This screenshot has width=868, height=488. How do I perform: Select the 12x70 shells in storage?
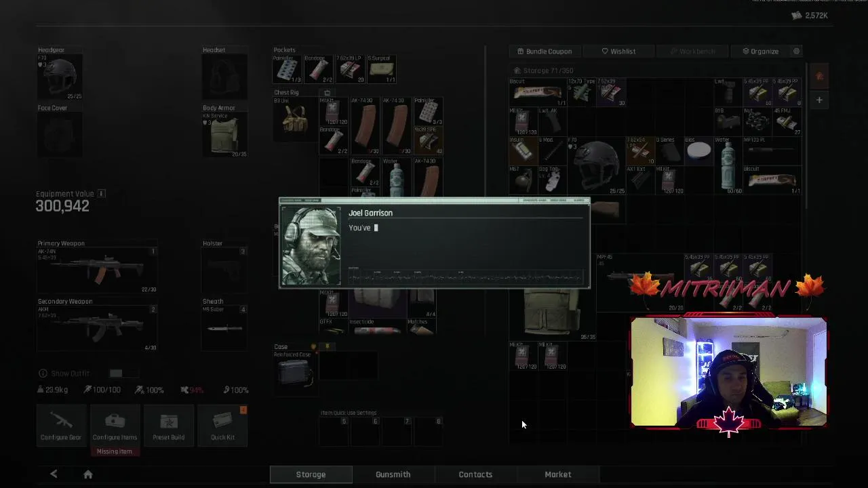click(x=581, y=93)
